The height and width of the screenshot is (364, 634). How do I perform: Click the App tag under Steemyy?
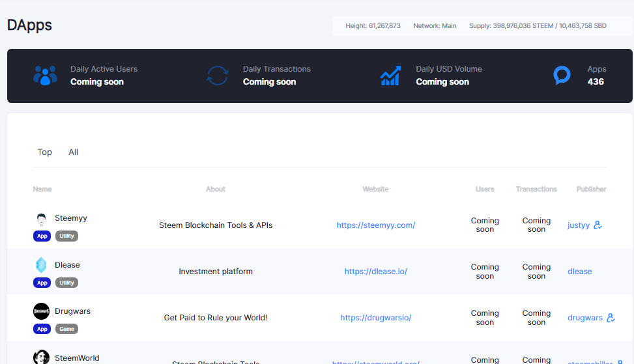[42, 236]
